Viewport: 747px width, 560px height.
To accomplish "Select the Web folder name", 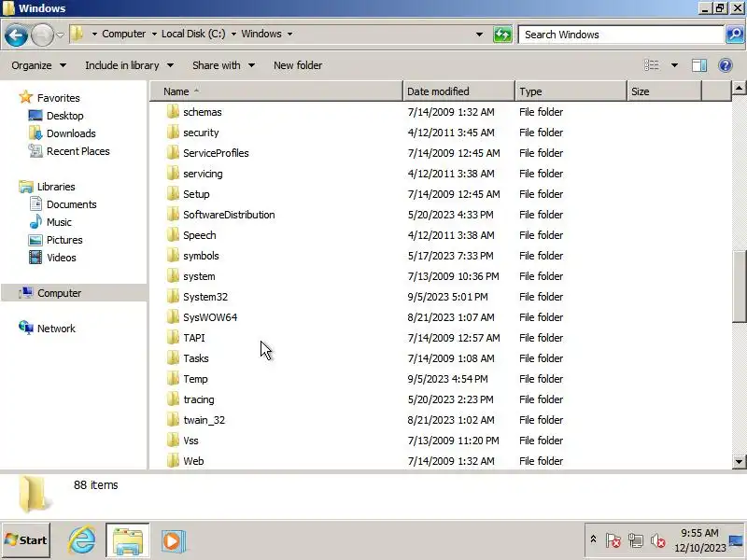I will [193, 461].
